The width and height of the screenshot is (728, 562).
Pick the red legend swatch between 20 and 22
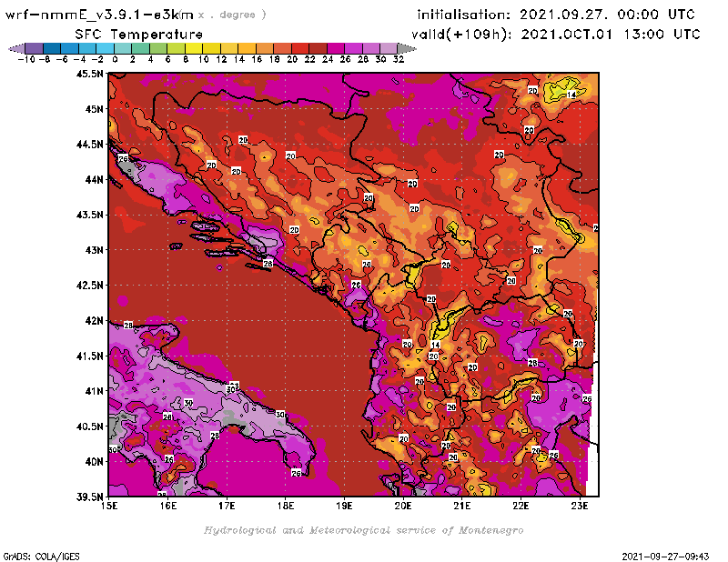300,48
